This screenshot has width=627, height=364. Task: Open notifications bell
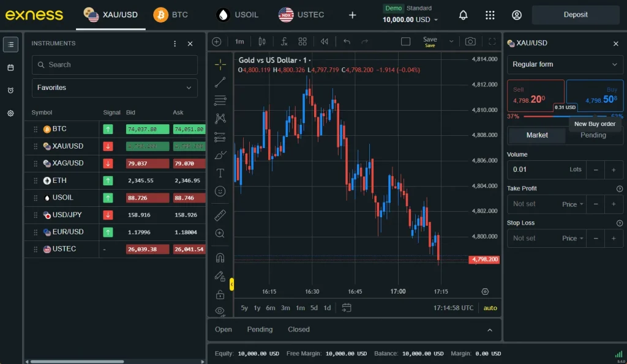tap(463, 15)
